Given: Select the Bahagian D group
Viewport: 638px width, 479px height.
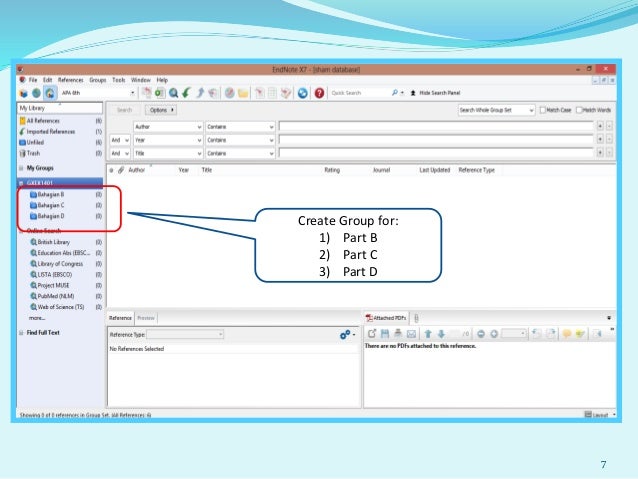Looking at the screenshot, I should (65, 216).
